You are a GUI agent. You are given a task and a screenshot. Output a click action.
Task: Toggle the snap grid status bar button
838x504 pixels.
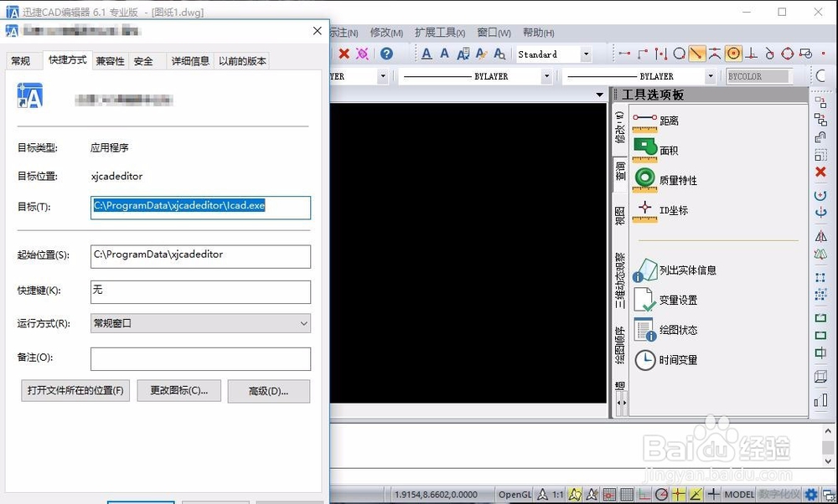610,495
